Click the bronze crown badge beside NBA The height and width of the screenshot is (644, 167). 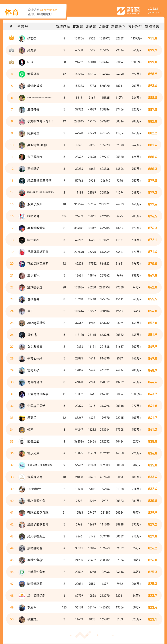click(11, 62)
